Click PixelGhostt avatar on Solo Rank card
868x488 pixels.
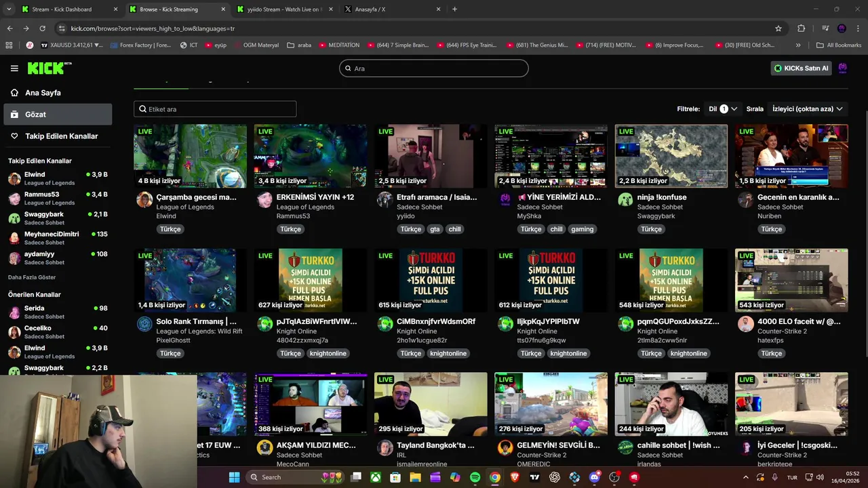tap(144, 323)
